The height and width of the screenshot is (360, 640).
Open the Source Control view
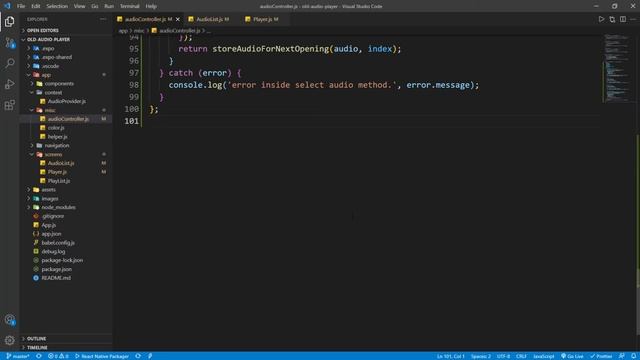click(x=9, y=42)
